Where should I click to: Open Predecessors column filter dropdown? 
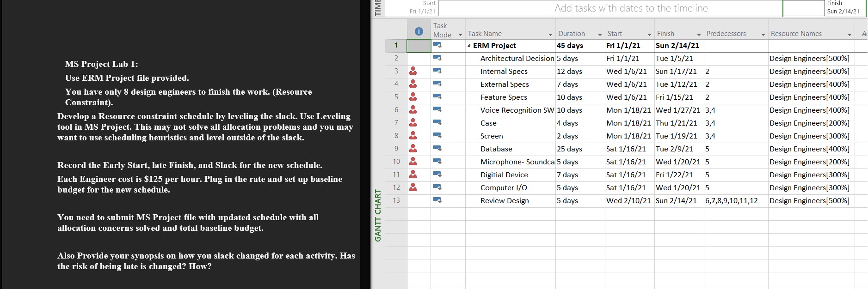tap(763, 35)
